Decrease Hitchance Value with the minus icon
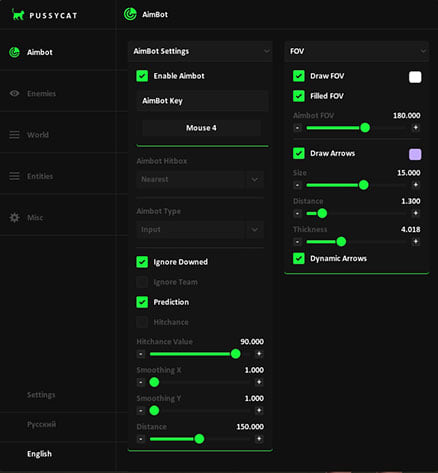This screenshot has width=438, height=473. [x=141, y=354]
